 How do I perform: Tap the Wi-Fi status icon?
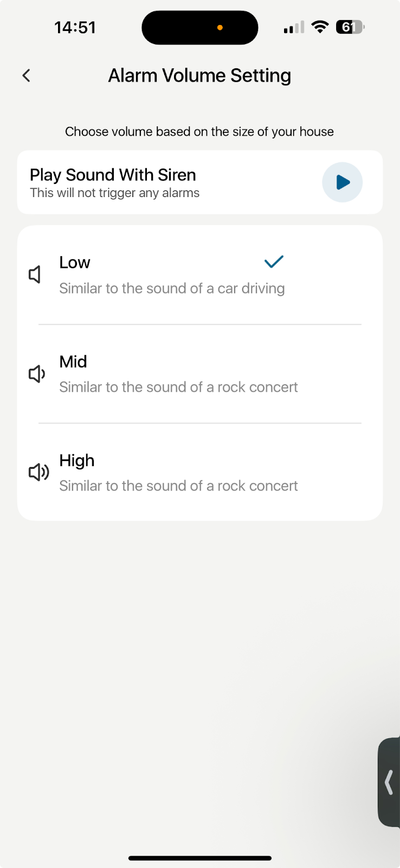click(320, 27)
